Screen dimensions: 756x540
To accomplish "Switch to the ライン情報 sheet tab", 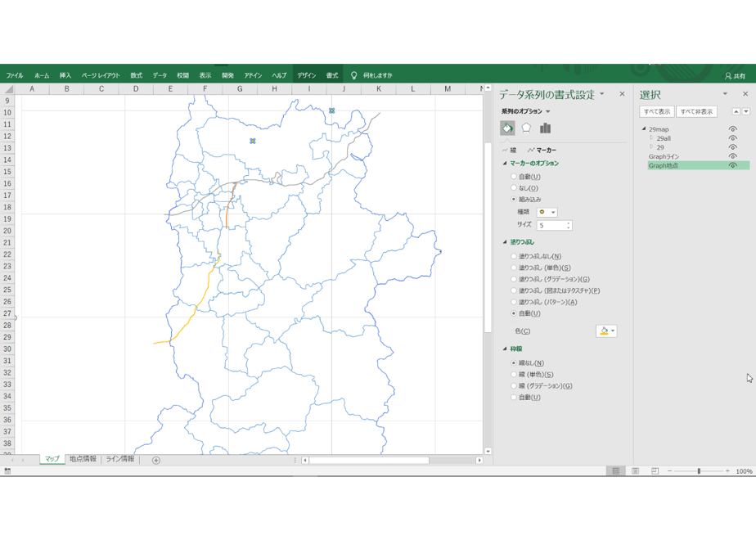I will [120, 459].
